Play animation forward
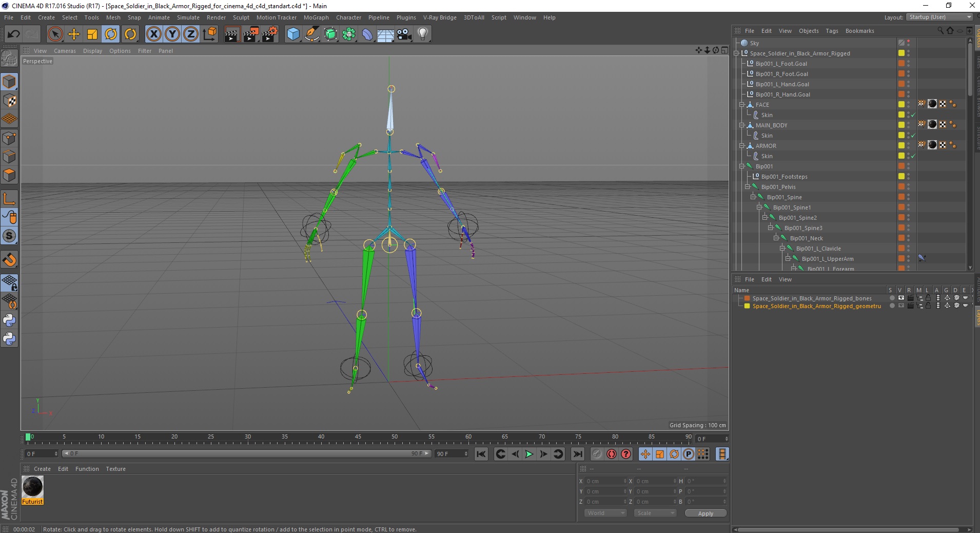 [529, 454]
